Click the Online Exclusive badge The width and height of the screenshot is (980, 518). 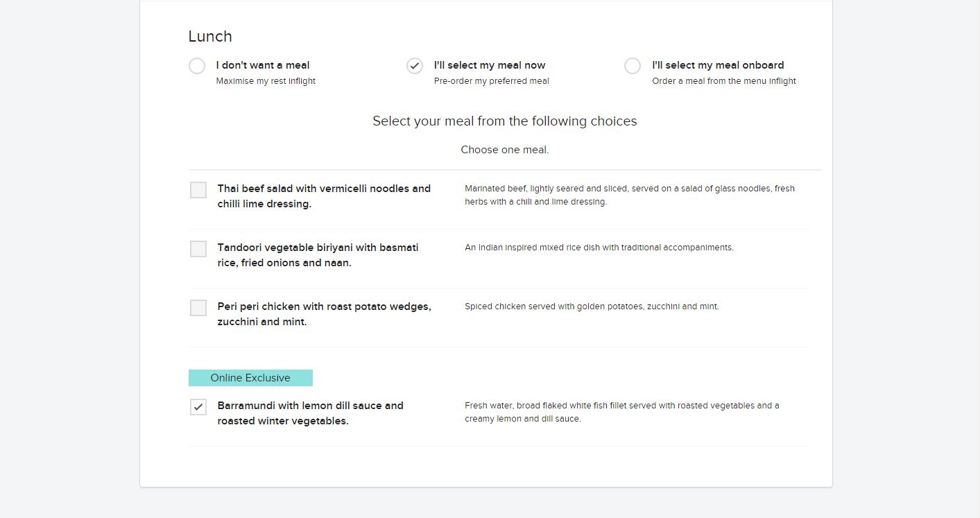(250, 378)
